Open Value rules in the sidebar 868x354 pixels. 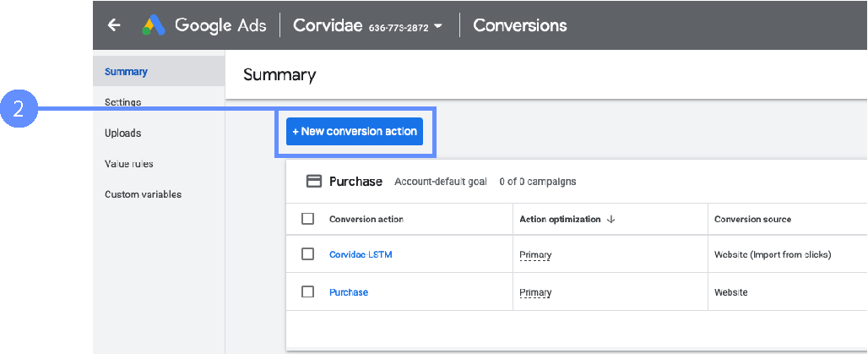click(128, 164)
